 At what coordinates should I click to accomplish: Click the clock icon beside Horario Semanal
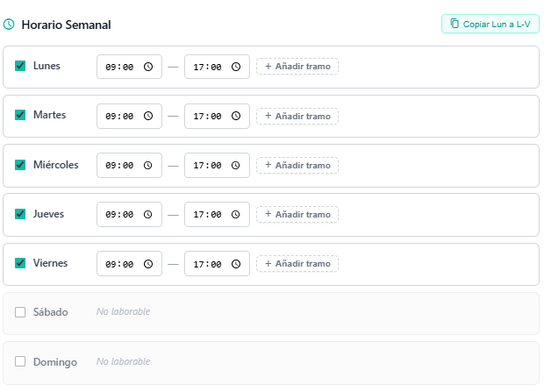[9, 25]
